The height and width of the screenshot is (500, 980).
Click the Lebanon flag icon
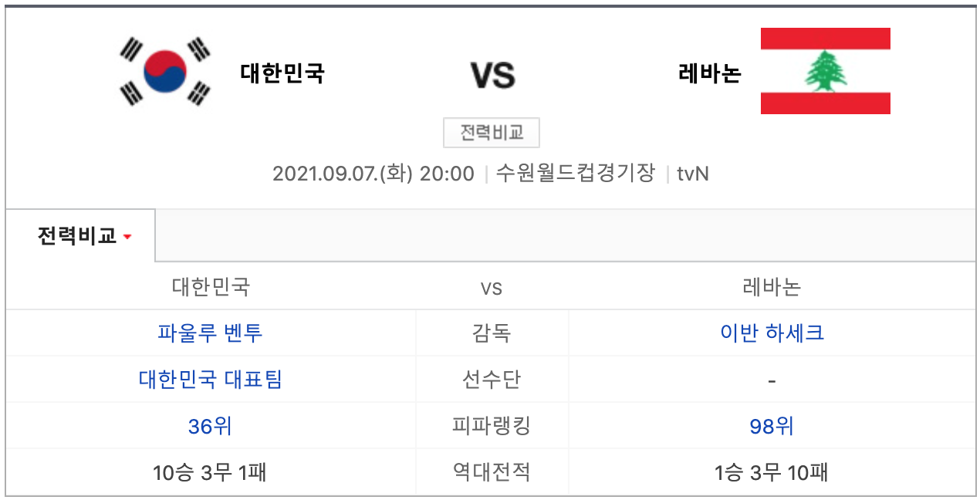pyautogui.click(x=825, y=71)
